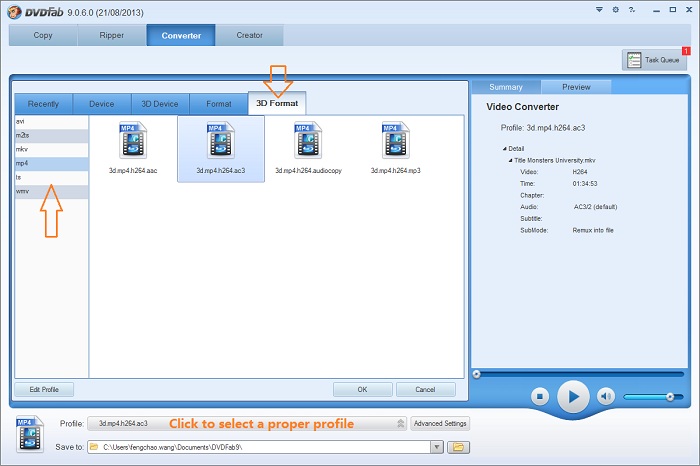
Task: Browse output folder with folder icon
Action: (x=458, y=447)
